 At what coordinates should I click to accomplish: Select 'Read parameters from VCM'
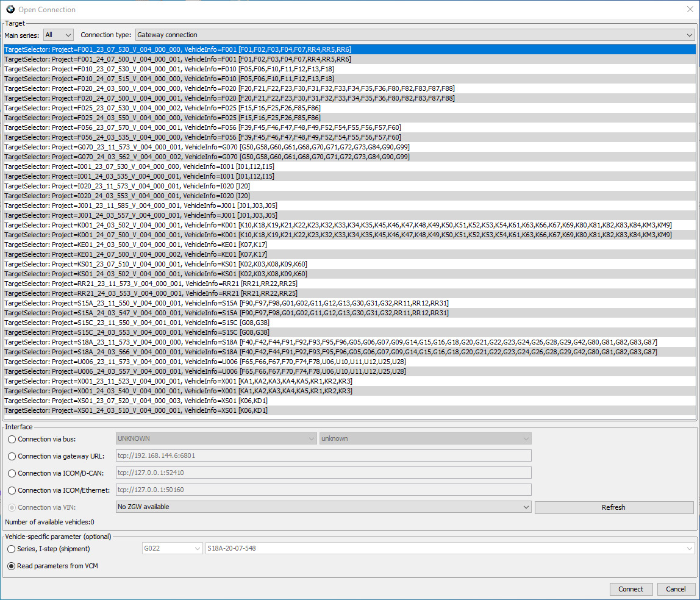pos(11,566)
